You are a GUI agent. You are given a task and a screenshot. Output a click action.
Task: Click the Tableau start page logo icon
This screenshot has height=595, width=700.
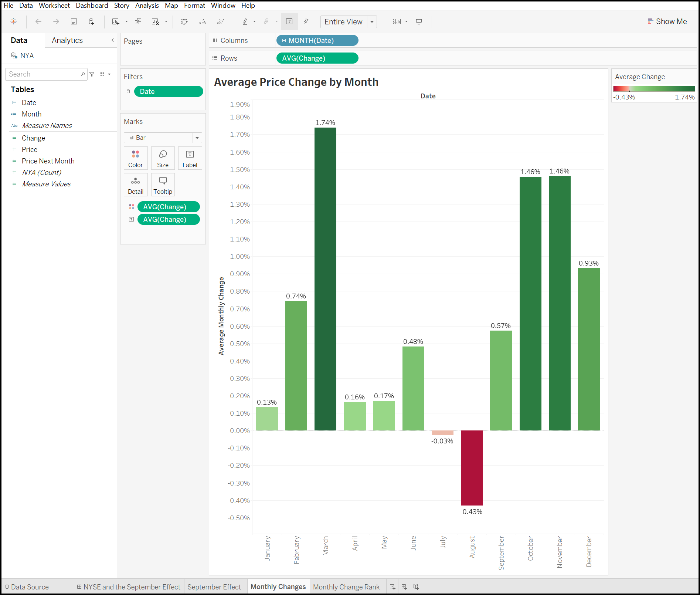click(x=14, y=21)
